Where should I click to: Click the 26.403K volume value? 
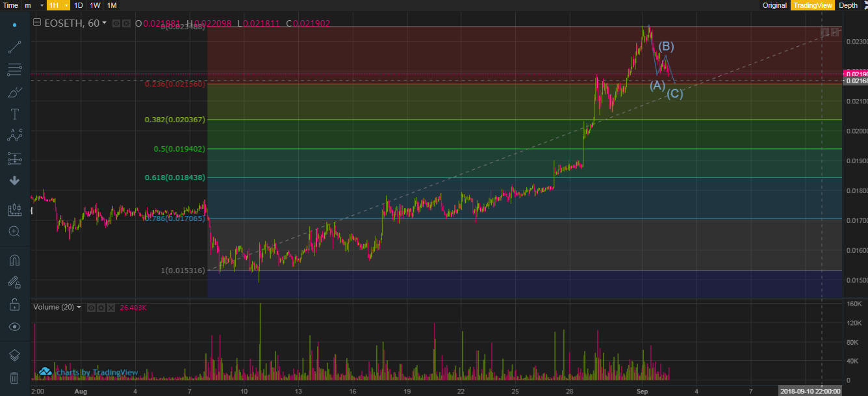133,308
